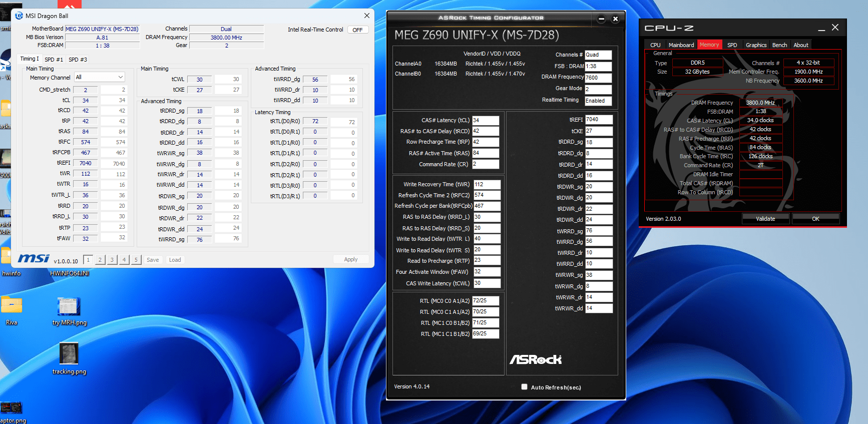Open the HWiNFO64.INI desktop file

click(x=70, y=273)
